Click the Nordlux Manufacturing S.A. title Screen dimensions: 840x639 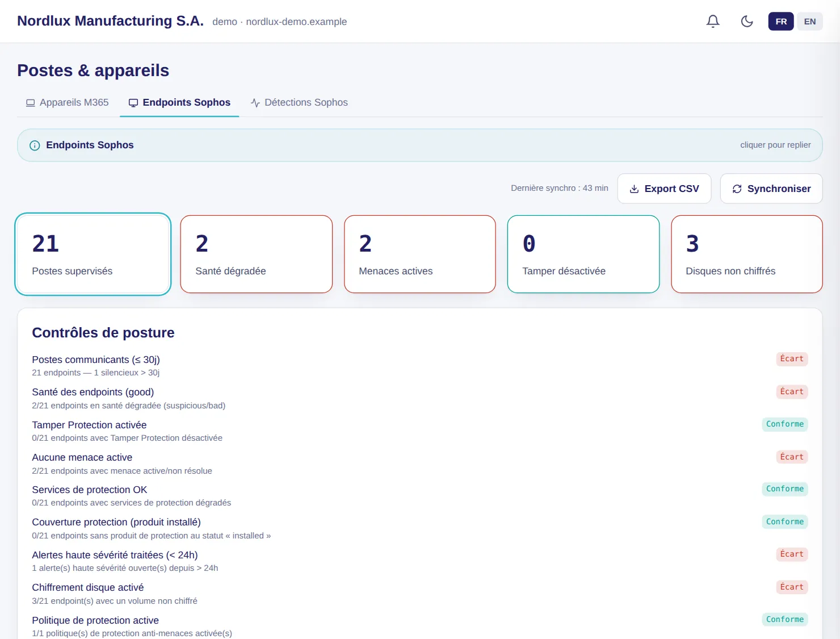point(111,21)
